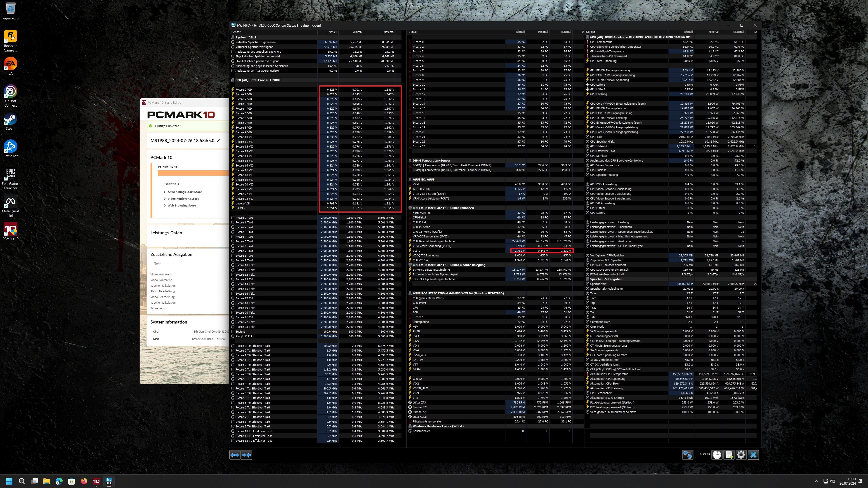
Task: Switch to PCMark 10 taskbar button
Action: click(96, 481)
